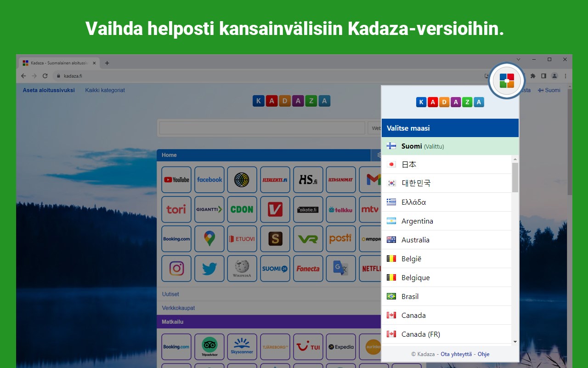
Task: Click into the Kadaza search box
Action: pos(262,128)
